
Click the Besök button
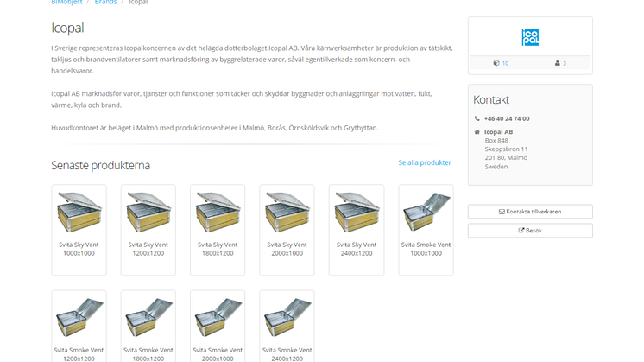pos(530,231)
